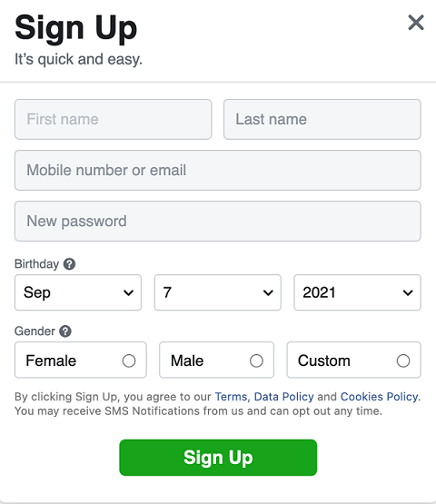Focus the First name field
The height and width of the screenshot is (504, 436).
click(x=114, y=119)
